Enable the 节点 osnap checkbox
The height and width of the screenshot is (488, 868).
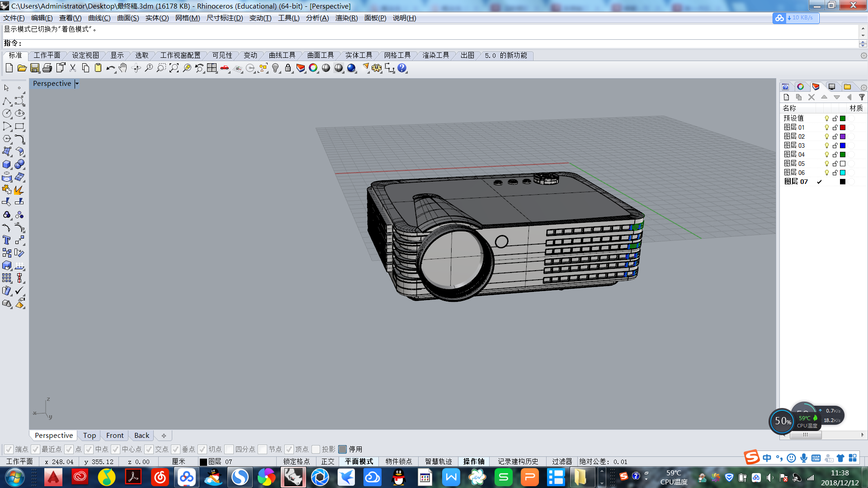click(x=263, y=449)
